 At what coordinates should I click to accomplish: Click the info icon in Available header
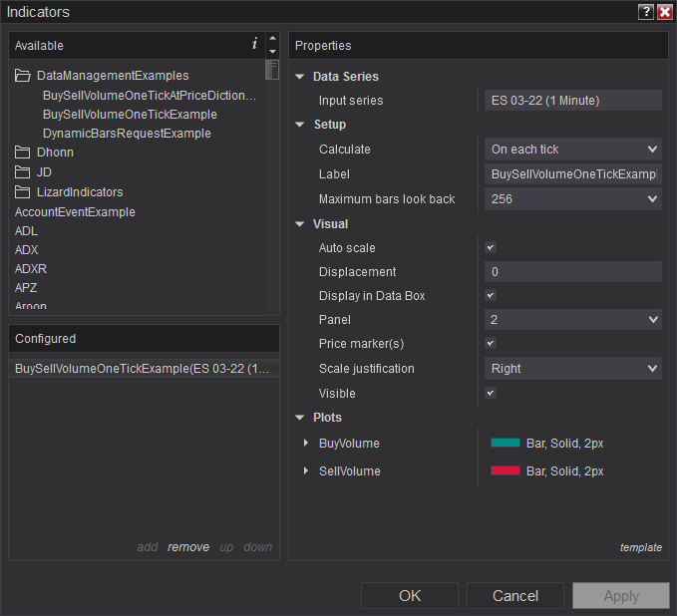pos(254,44)
